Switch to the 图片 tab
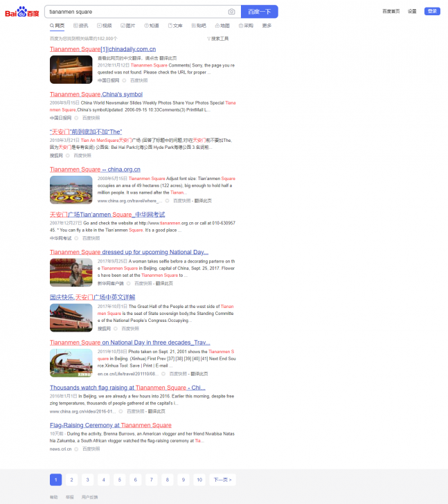The width and height of the screenshot is (448, 504). click(x=128, y=26)
